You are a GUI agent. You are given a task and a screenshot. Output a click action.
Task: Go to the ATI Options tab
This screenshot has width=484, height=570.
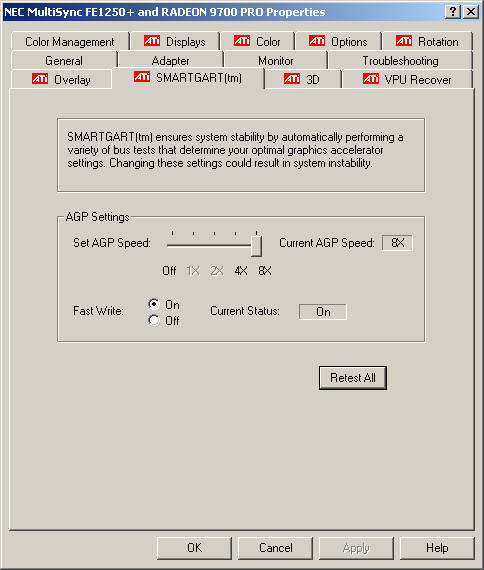338,42
